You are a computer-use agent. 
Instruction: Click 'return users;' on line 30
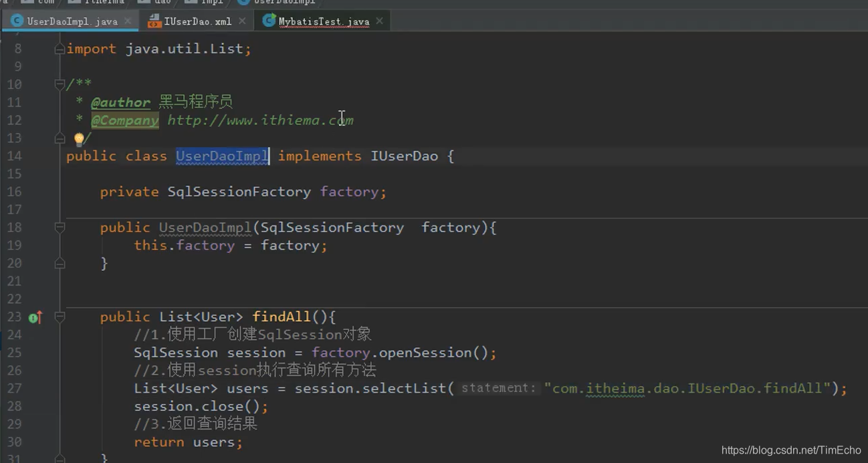[x=188, y=442]
